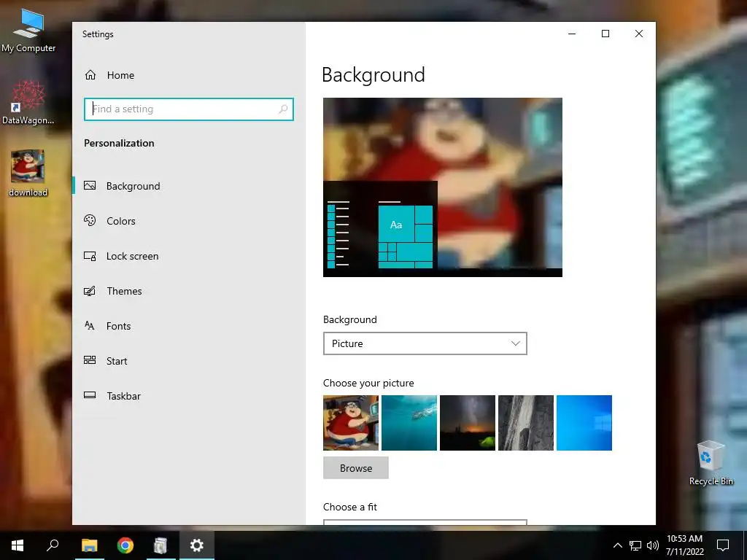This screenshot has height=560, width=747.
Task: Choose the night sky tent picture thumbnail
Action: (468, 423)
